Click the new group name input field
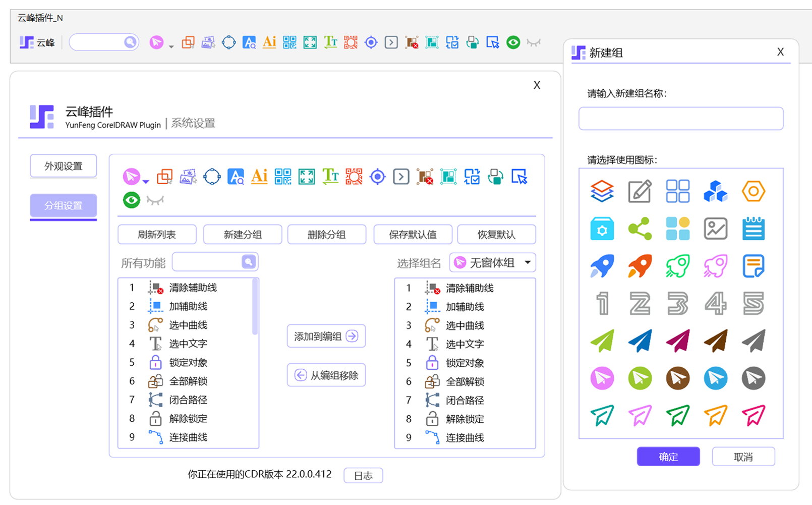The image size is (812, 505). coord(680,119)
